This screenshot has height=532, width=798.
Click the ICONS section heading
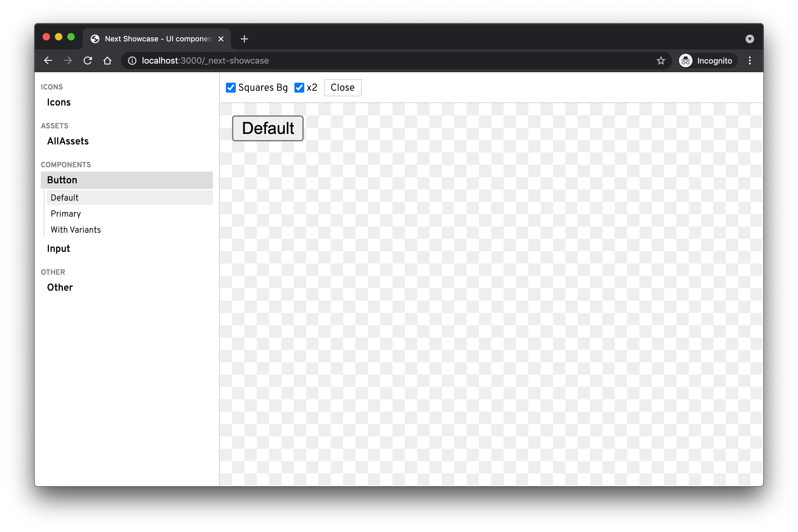point(52,87)
